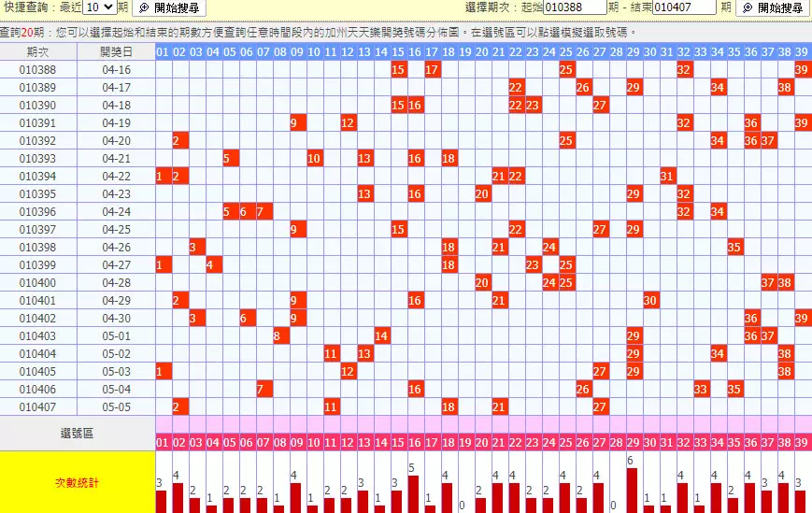Pick number 29 in the 選號區 row

(634, 442)
